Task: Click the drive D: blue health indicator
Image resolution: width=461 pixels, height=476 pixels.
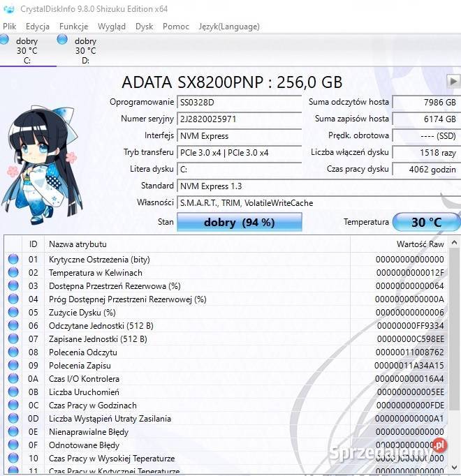Action: [62, 40]
